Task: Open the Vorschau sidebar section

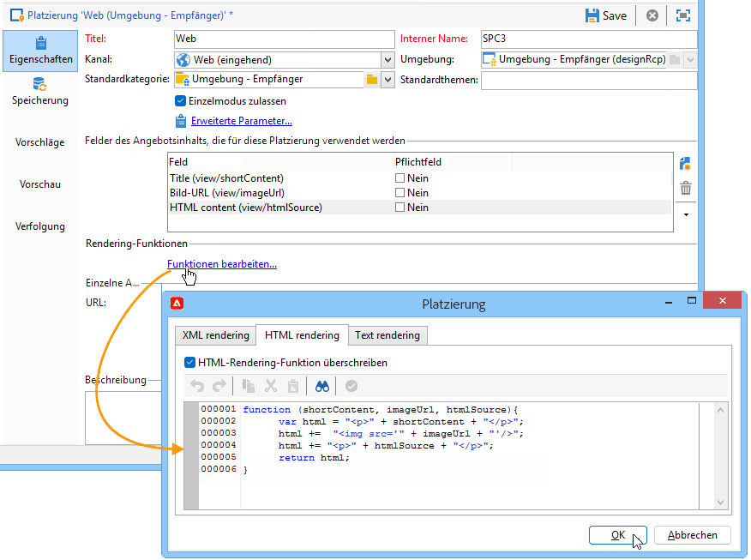Action: (x=40, y=184)
